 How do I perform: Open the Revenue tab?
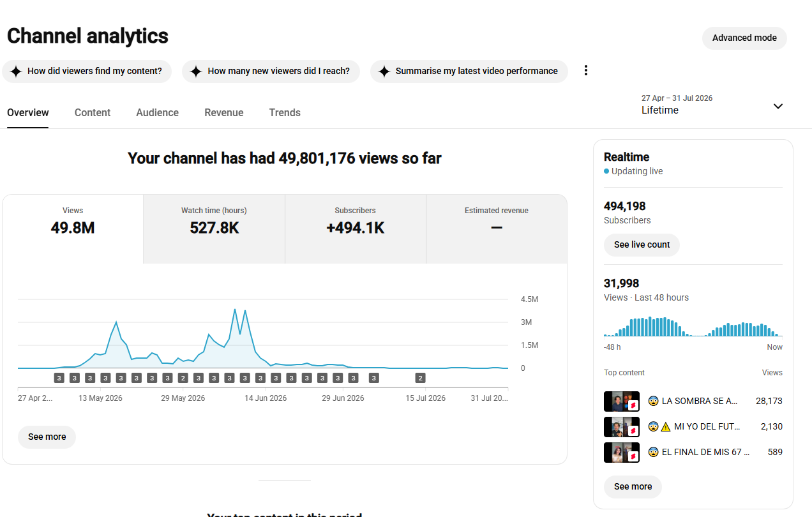tap(224, 112)
